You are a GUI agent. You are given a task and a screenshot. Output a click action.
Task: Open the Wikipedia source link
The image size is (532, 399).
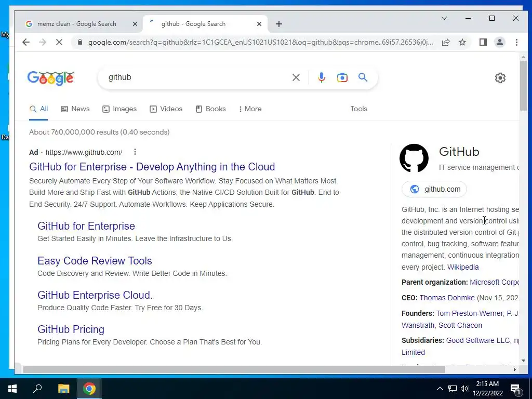(x=463, y=267)
